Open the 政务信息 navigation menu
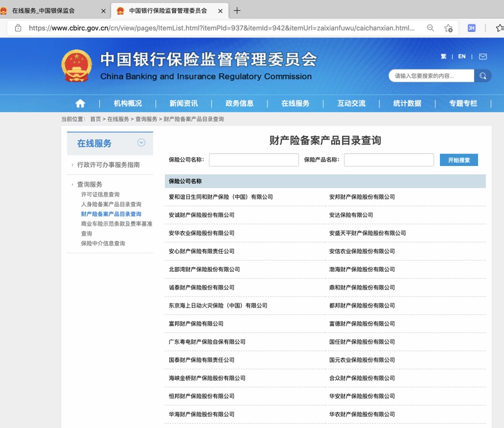This screenshot has width=504, height=428. (240, 103)
